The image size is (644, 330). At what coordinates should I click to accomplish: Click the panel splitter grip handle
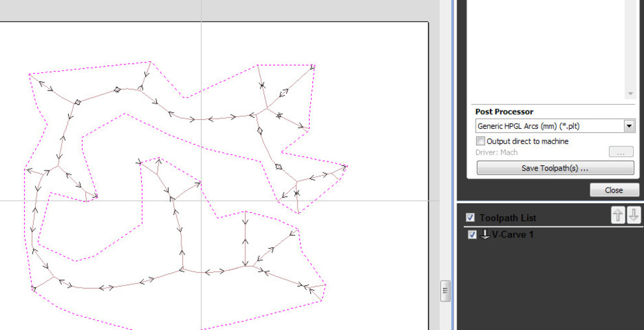445,291
